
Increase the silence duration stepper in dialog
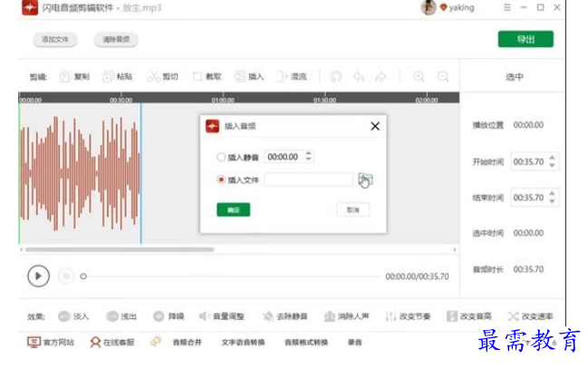click(308, 153)
